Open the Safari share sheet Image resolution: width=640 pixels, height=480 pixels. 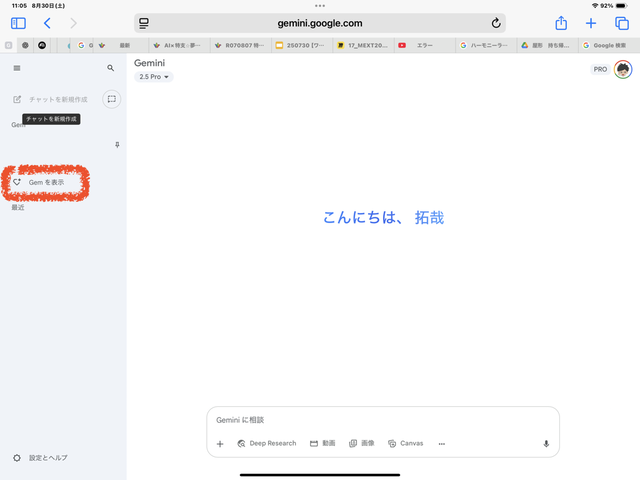coord(561,23)
